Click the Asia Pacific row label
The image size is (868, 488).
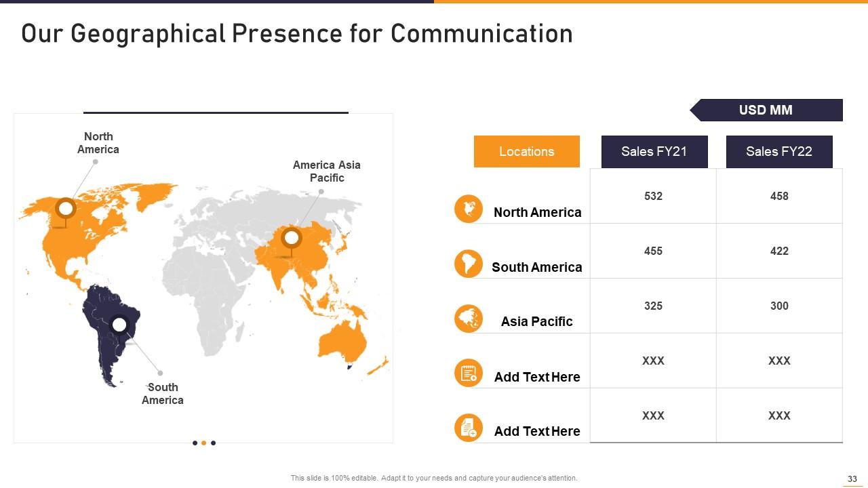537,321
